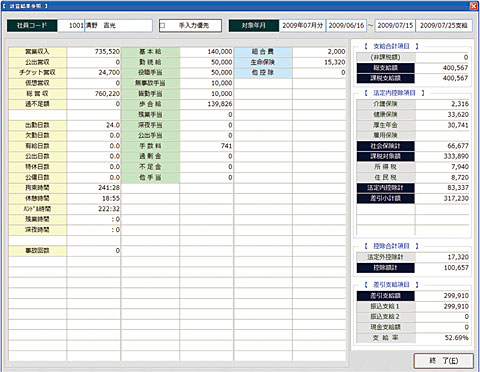Click the 勤続給 label cell
The height and width of the screenshot is (372, 480).
tap(150, 62)
